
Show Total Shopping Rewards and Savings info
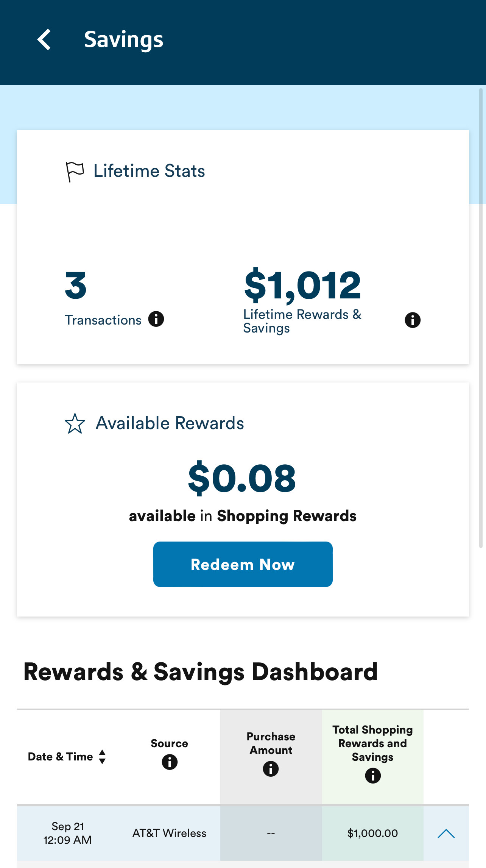point(373,776)
